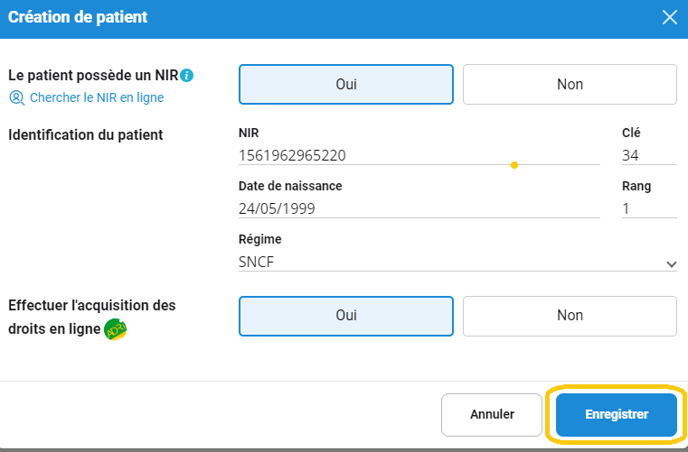688x452 pixels.
Task: Click the Date de naissance field
Action: 418,209
